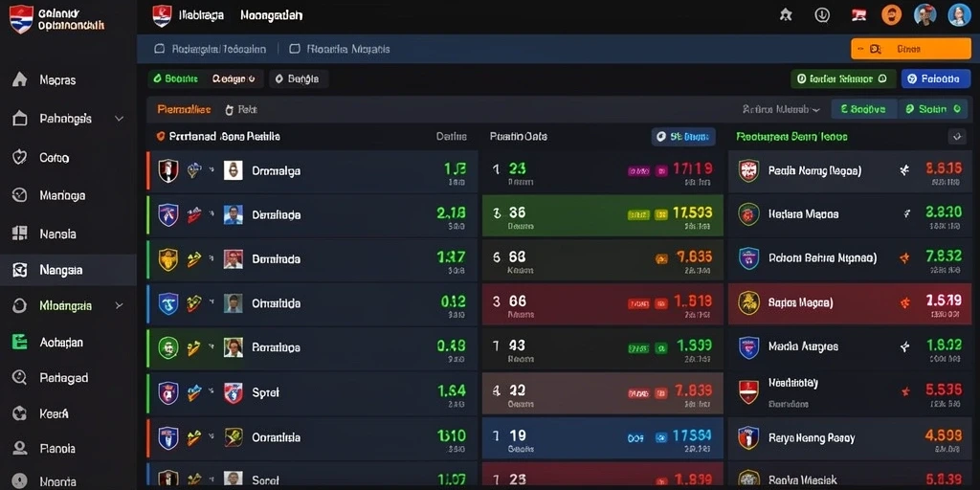Click the Dariine column header
Viewport: 980px width, 490px height.
point(452,136)
